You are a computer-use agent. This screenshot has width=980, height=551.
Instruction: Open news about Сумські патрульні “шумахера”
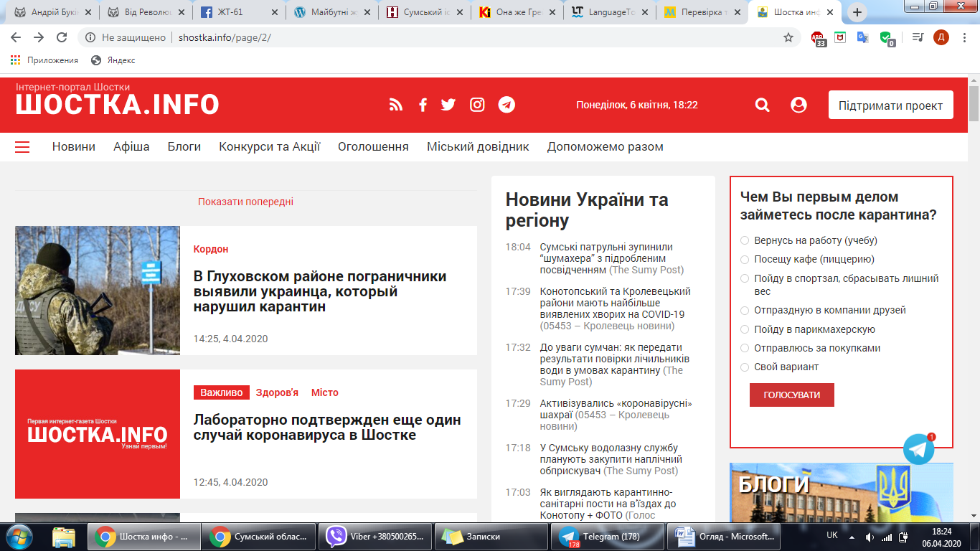point(612,258)
